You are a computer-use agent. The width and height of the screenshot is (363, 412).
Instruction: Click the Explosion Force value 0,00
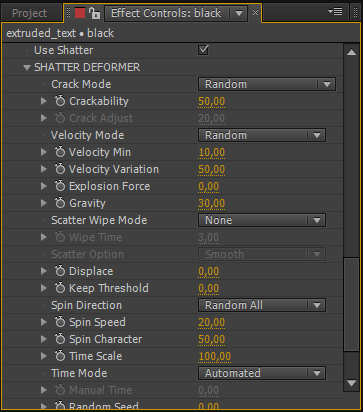click(209, 186)
